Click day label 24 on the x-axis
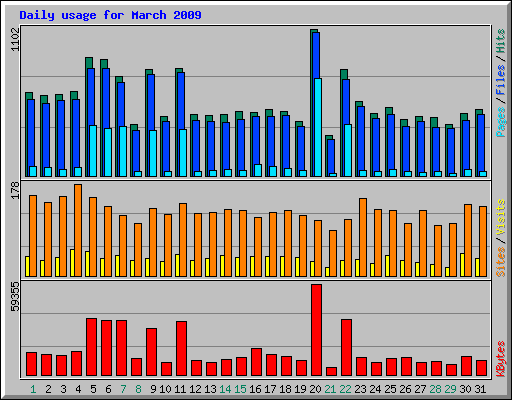Viewport: 512px width, 400px height. 375,389
